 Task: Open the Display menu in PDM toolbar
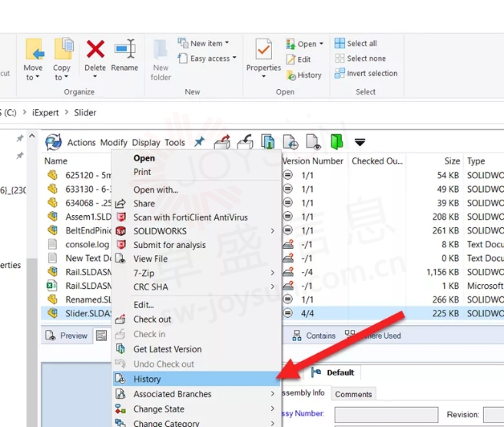(x=146, y=142)
